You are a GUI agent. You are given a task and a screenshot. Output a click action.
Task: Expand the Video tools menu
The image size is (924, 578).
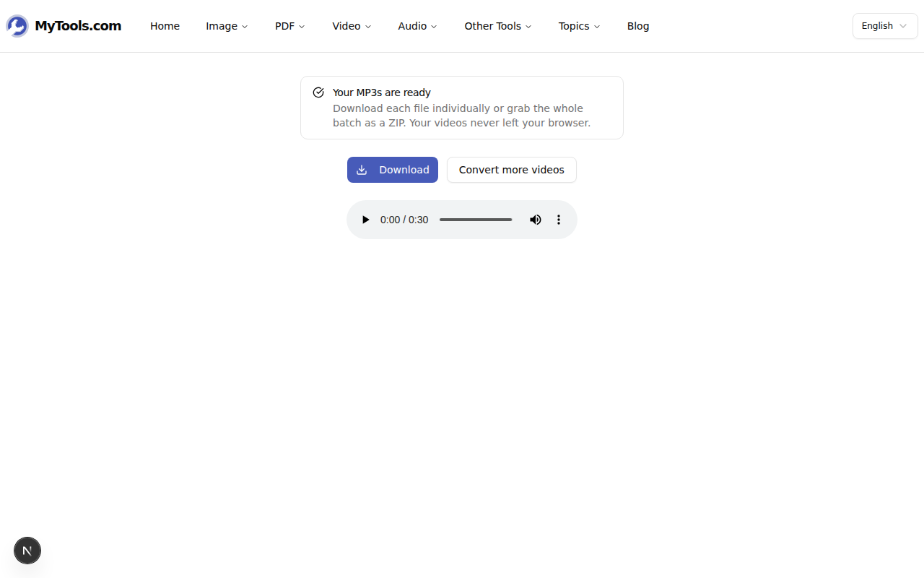pos(352,26)
